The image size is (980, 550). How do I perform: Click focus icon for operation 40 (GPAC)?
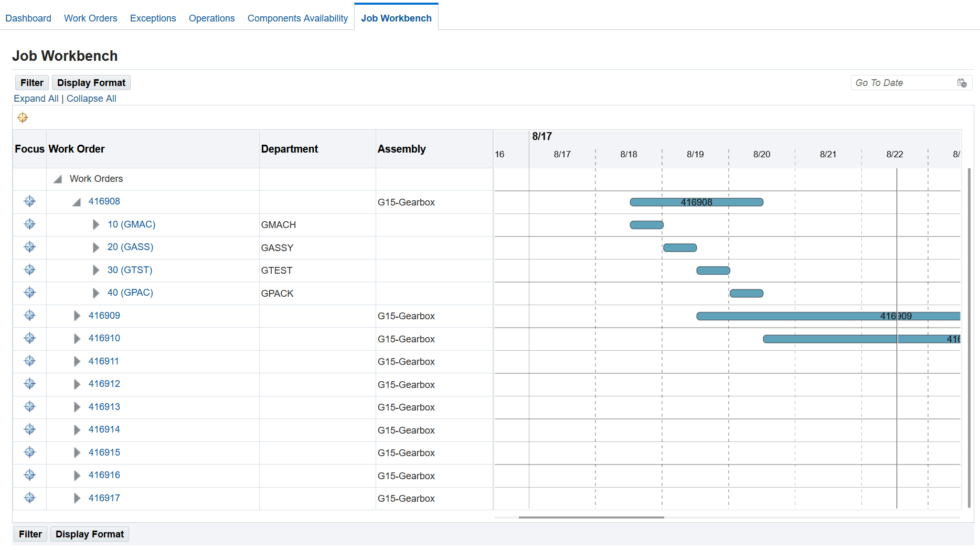click(30, 293)
